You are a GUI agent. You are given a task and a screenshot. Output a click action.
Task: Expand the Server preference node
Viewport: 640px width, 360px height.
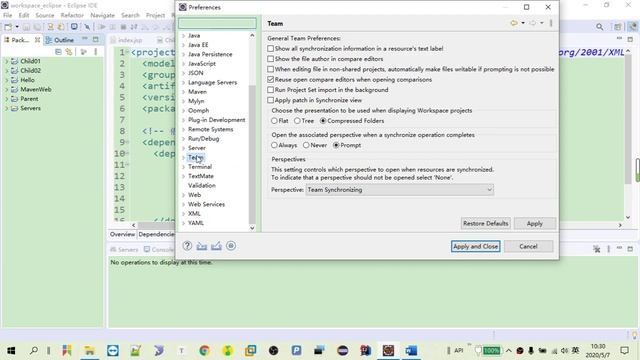click(x=183, y=148)
